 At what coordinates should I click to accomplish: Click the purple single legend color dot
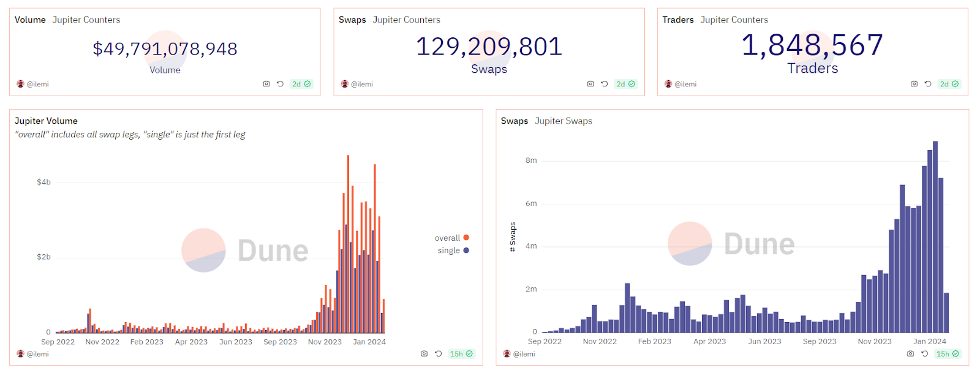[x=466, y=250]
